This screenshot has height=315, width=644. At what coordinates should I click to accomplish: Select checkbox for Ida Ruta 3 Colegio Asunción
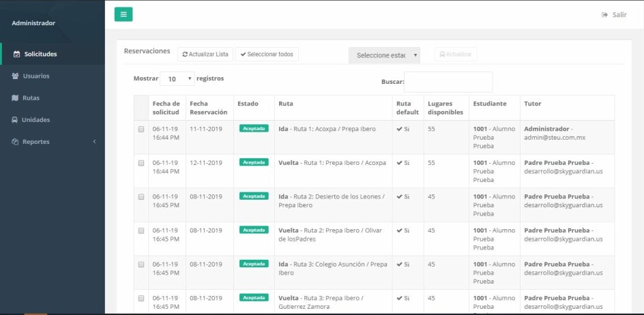tap(141, 265)
